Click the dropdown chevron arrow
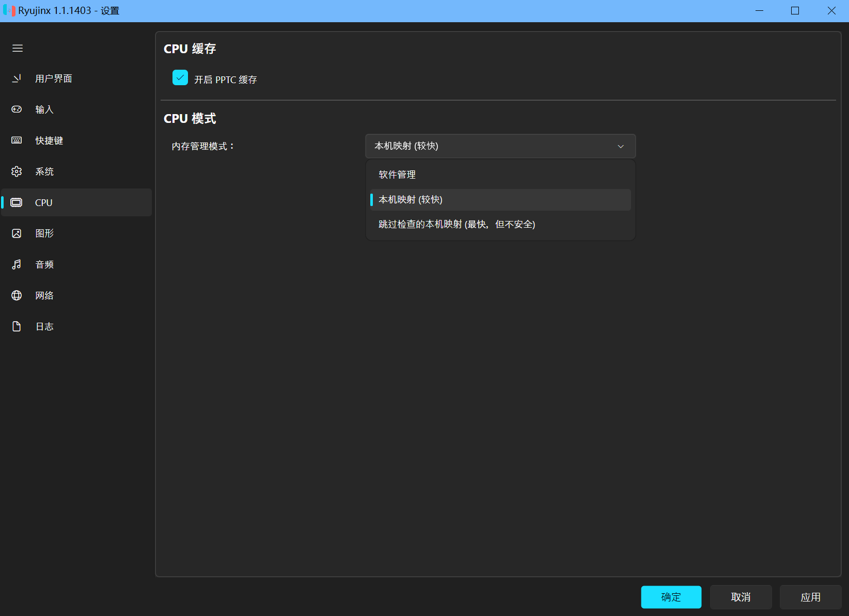This screenshot has width=849, height=616. point(621,147)
